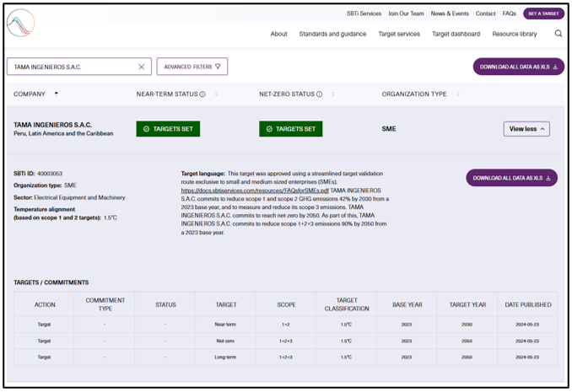This screenshot has width=572, height=392.
Task: Click Target Classification column header
Action: pyautogui.click(x=347, y=304)
